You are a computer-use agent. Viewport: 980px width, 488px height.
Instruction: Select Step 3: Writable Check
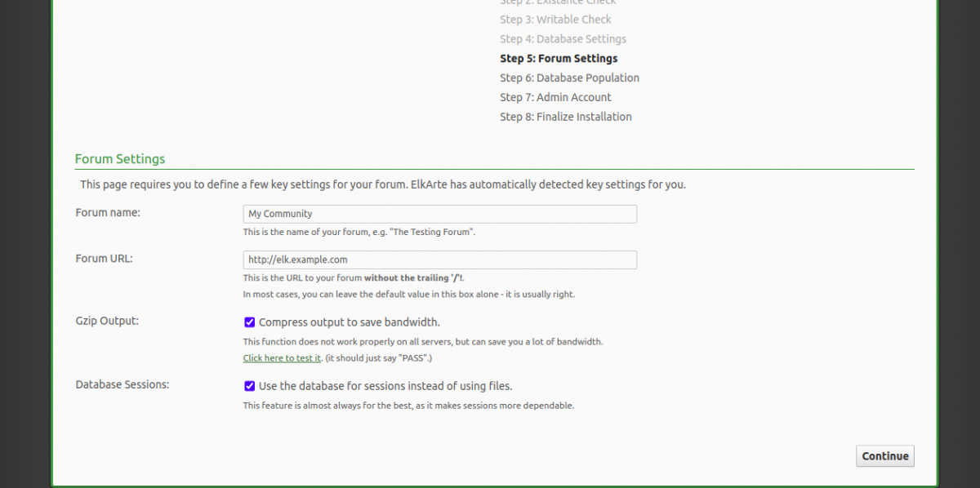(555, 20)
